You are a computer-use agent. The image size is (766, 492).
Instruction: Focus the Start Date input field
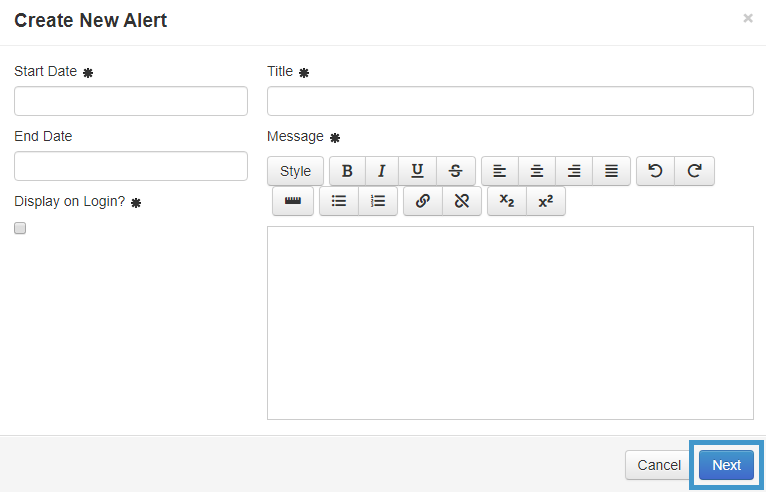click(x=131, y=101)
